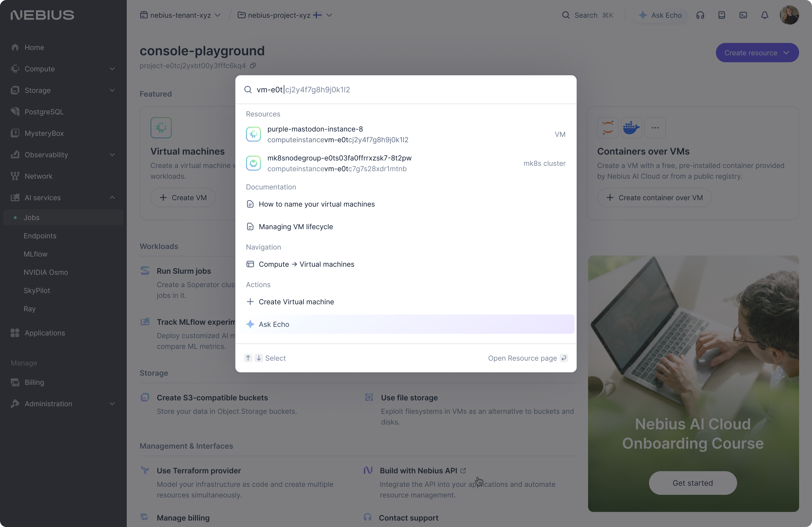Image resolution: width=812 pixels, height=527 pixels.
Task: Select the mk8snodegroup mk8s cluster result
Action: pyautogui.click(x=406, y=163)
